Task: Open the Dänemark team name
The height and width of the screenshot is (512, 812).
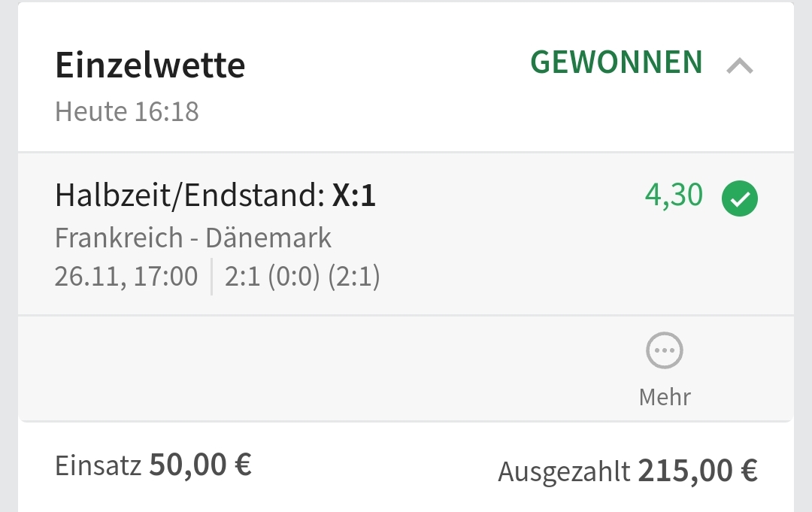Action: point(268,238)
